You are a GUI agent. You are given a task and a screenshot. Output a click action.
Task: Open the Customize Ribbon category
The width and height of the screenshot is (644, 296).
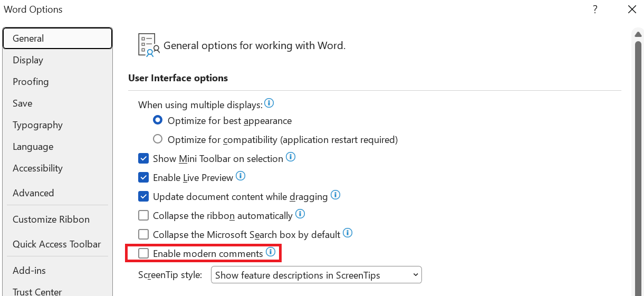click(57, 219)
